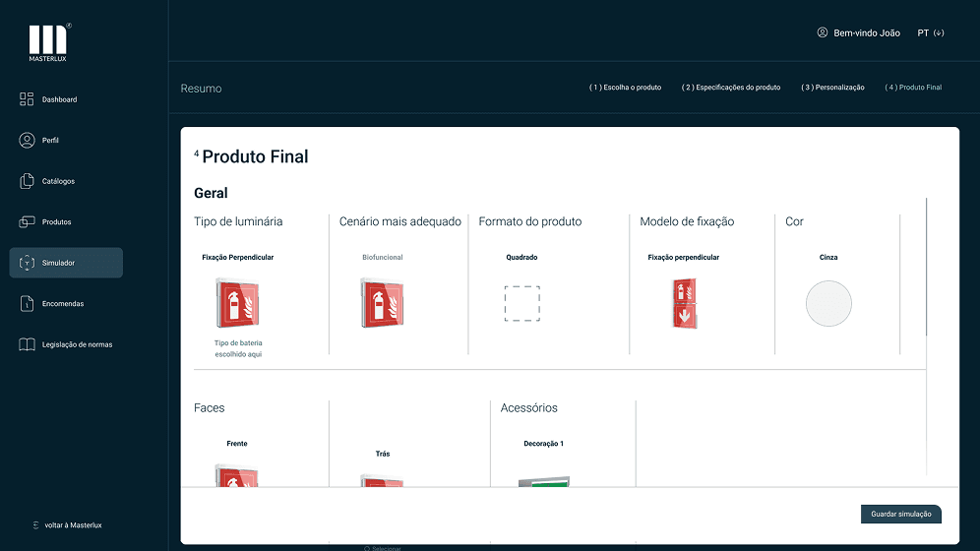
Task: Click the Resumo heading text
Action: (202, 89)
